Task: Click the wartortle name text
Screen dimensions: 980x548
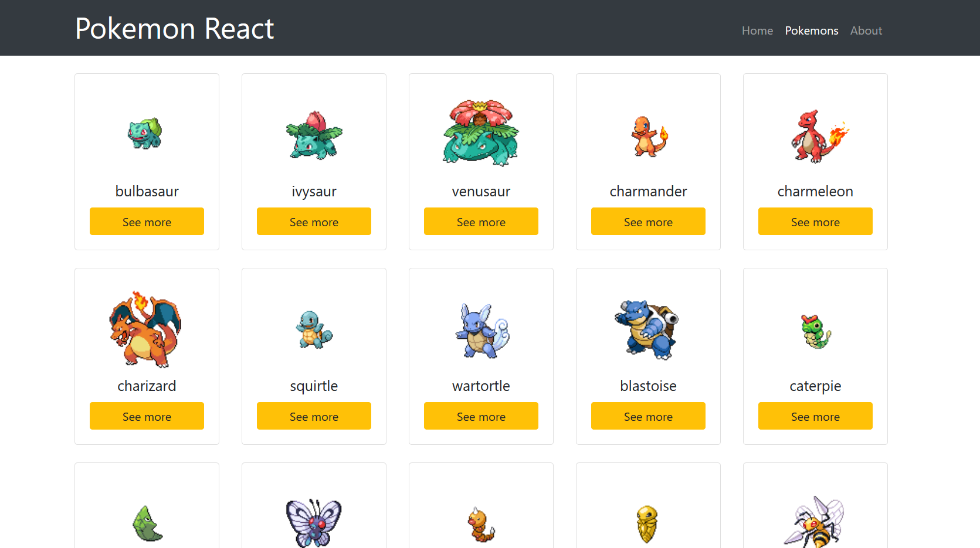Action: pyautogui.click(x=481, y=386)
